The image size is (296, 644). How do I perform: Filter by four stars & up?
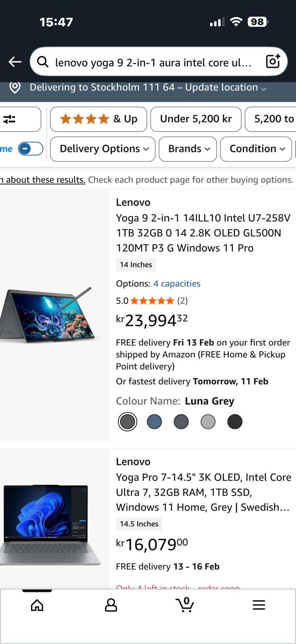pos(99,119)
